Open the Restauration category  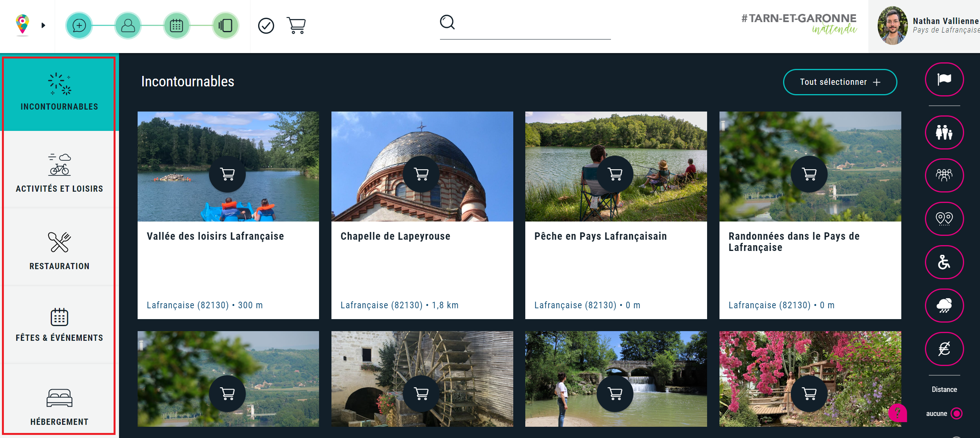coord(59,250)
